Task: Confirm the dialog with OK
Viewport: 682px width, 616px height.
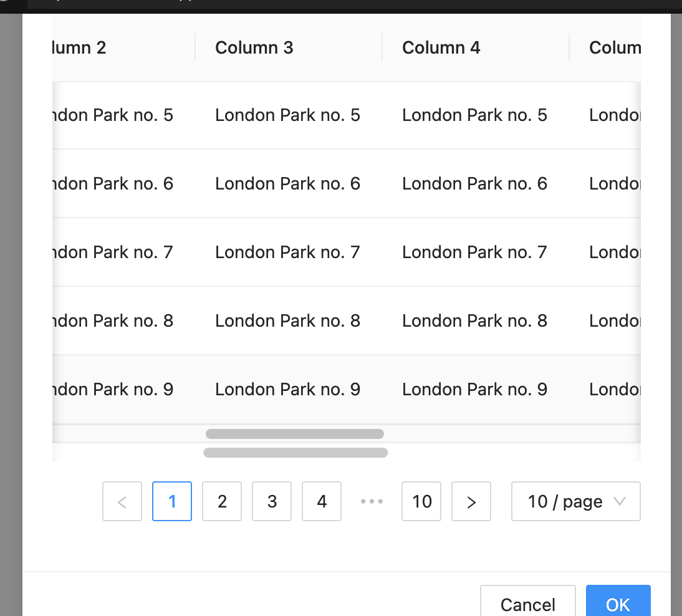Action: (618, 604)
